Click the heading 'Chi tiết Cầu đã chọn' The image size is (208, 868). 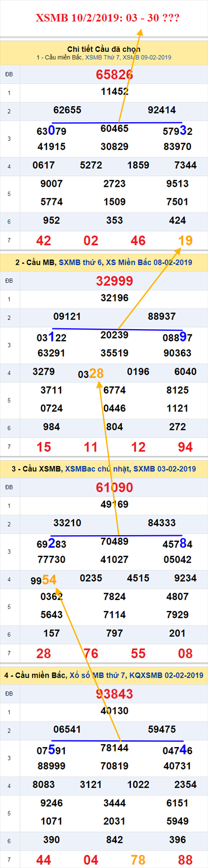click(104, 49)
